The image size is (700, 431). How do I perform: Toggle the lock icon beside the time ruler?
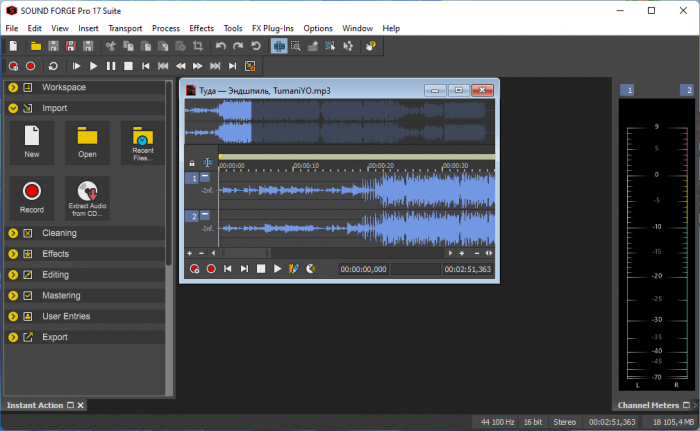[192, 163]
